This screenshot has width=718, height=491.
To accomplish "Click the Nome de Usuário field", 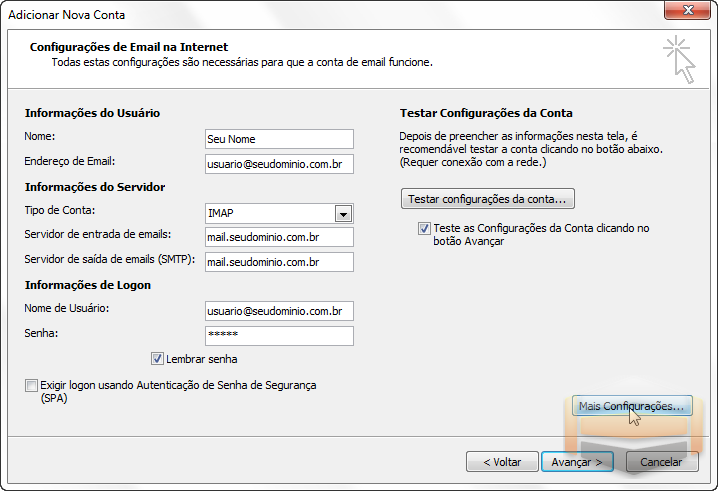I will coord(279,311).
